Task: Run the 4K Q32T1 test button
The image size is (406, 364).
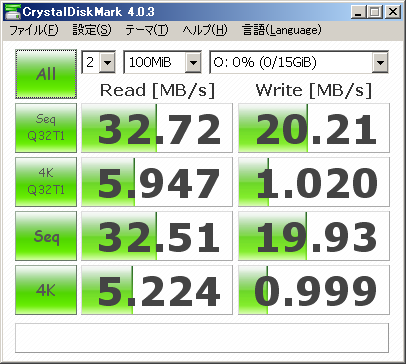Action: point(46,182)
